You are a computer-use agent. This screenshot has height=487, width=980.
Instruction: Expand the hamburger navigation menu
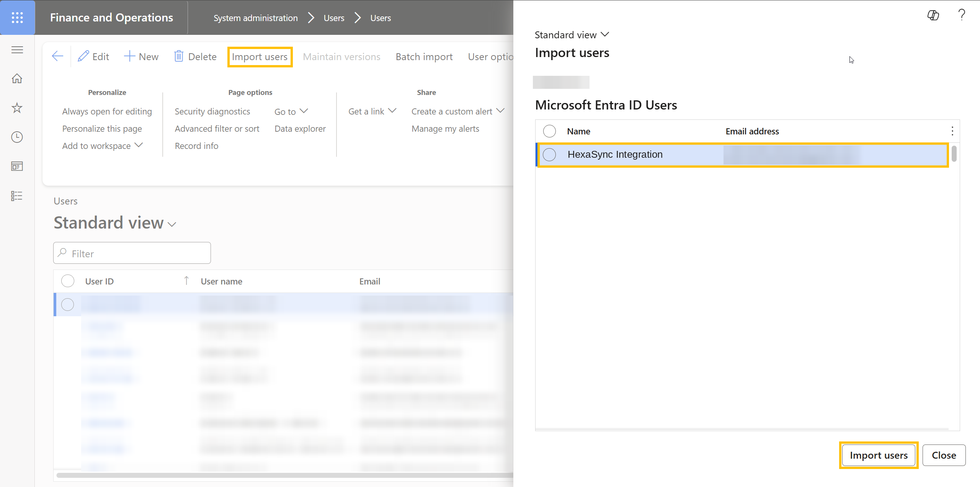pos(17,50)
